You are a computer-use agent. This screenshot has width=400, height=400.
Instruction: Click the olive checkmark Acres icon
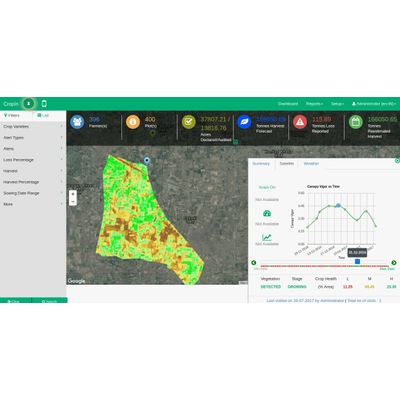coord(188,122)
